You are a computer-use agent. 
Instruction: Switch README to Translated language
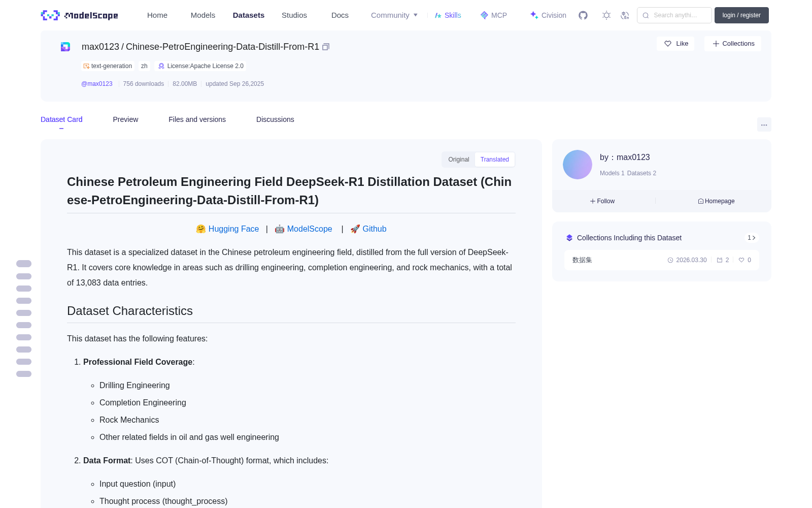pos(495,160)
